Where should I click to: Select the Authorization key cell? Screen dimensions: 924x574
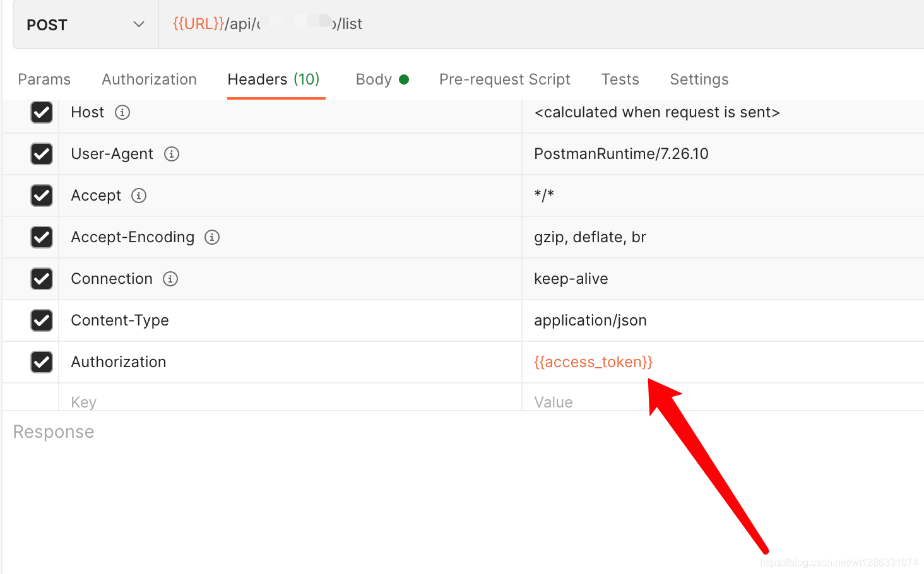[290, 362]
